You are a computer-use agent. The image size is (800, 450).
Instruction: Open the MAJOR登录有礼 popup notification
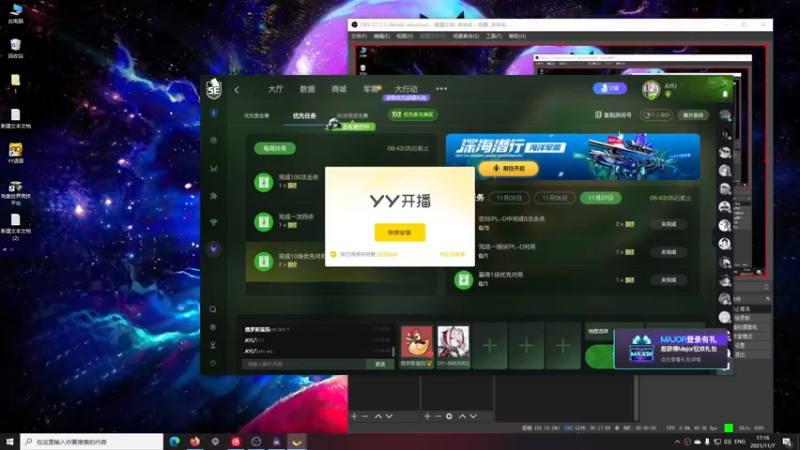pos(672,349)
